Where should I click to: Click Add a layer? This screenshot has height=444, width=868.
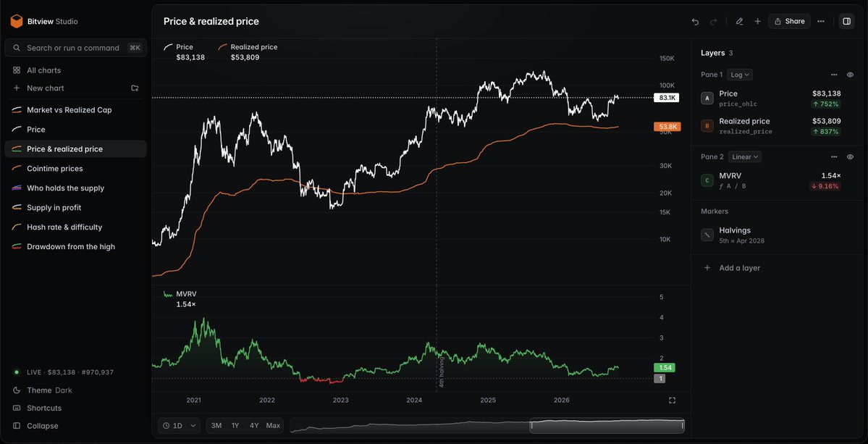coord(739,268)
